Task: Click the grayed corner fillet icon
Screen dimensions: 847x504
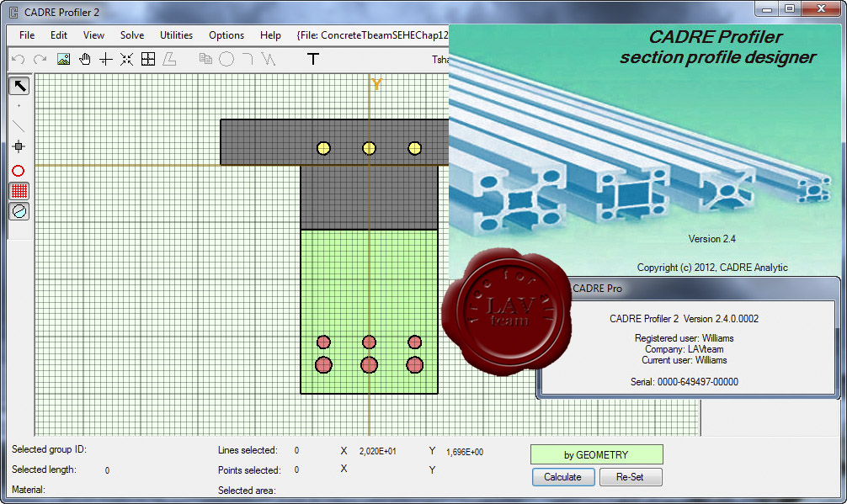Action: (x=248, y=58)
